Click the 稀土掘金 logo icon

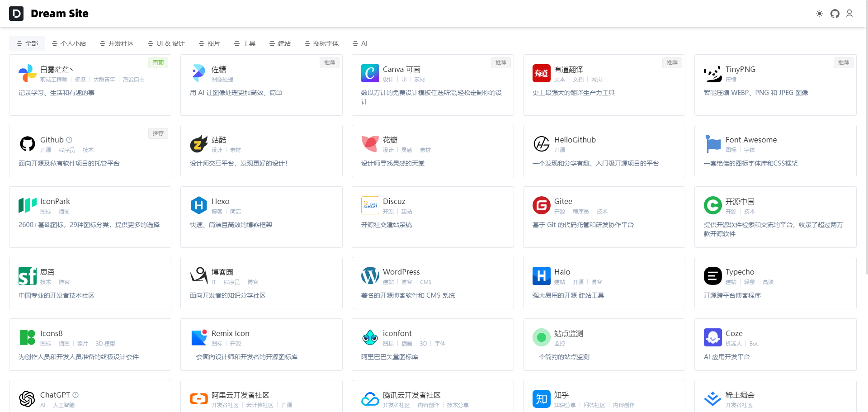point(713,399)
